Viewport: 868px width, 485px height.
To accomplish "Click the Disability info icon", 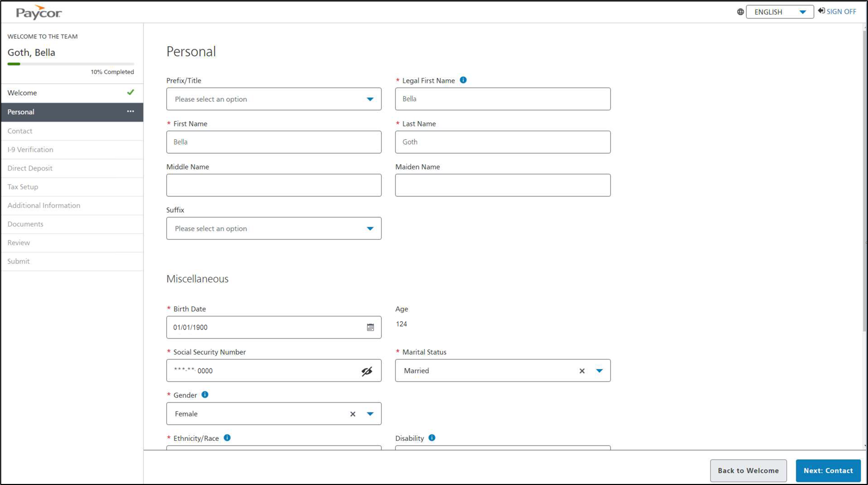I will [432, 438].
